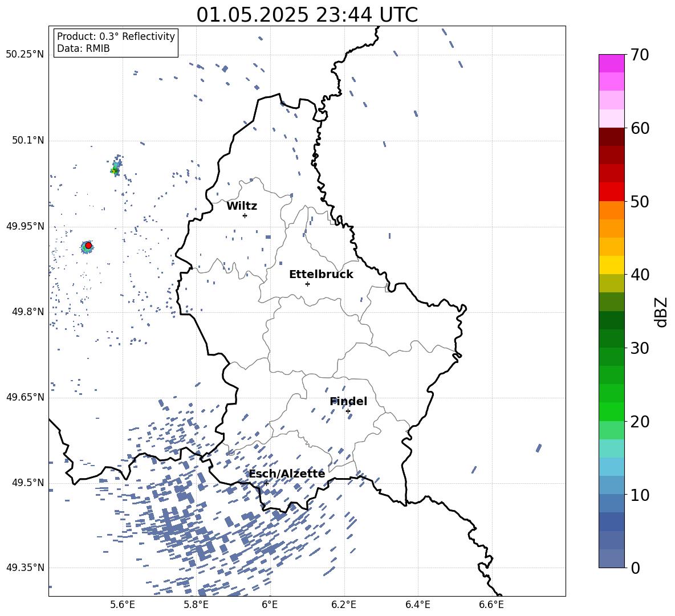The width and height of the screenshot is (675, 616).
Task: Click the colorbar tick label 30
Action: click(x=640, y=348)
